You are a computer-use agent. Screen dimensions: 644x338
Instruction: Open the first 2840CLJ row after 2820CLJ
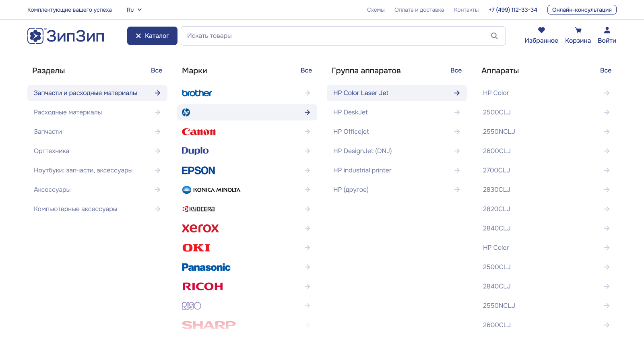[547, 228]
